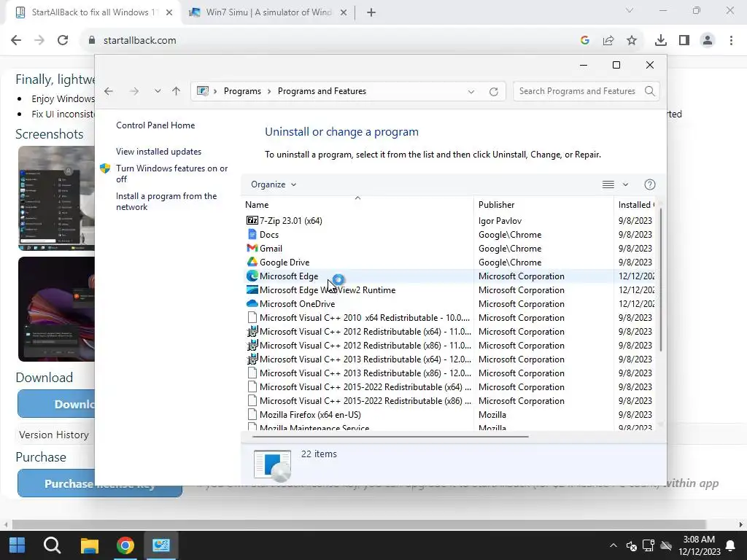Image resolution: width=747 pixels, height=560 pixels.
Task: Click the Control Panel icon in address bar
Action: pos(203,91)
